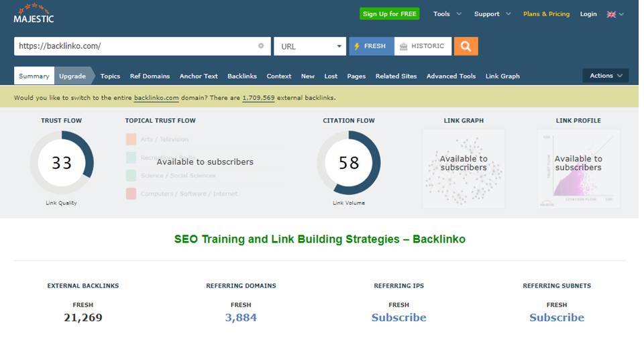
Task: Click the orange Arts / Television swatch
Action: [131, 139]
